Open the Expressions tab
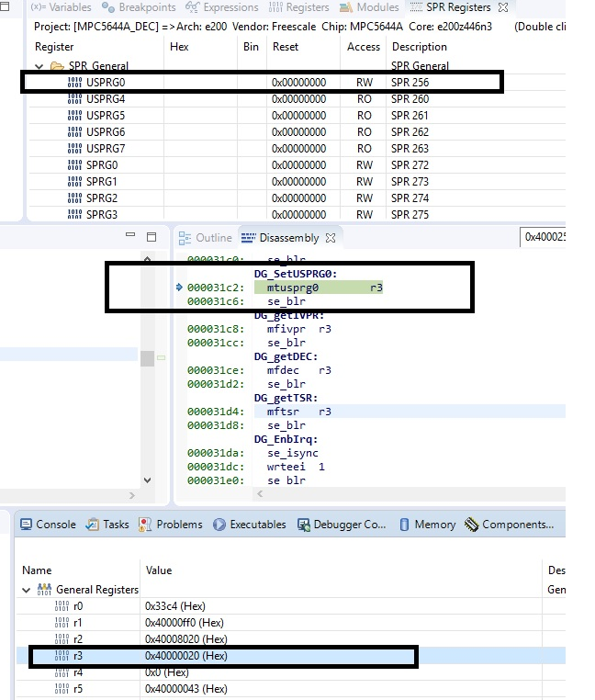The width and height of the screenshot is (595, 700). [222, 7]
